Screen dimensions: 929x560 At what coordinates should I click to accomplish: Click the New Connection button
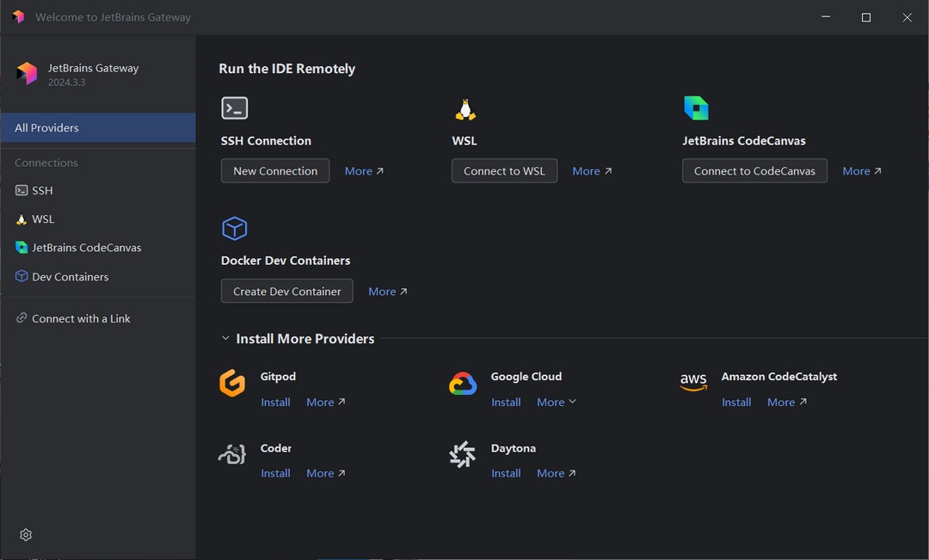point(274,170)
